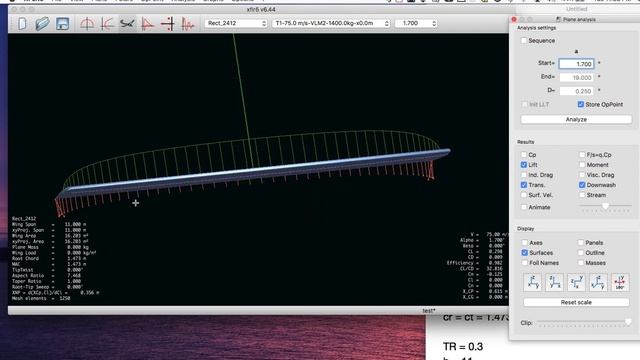Open the foil inverse design icon

click(x=107, y=24)
